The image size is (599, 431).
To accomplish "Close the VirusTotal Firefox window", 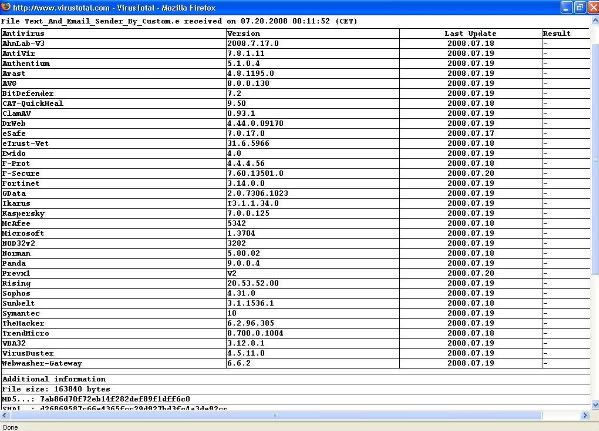I will click(593, 7).
